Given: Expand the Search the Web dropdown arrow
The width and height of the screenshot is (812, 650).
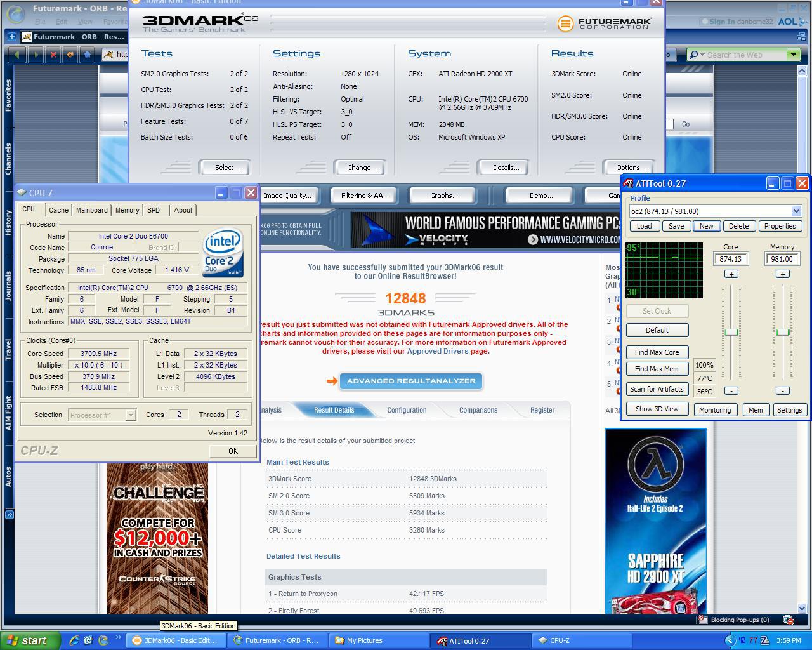Looking at the screenshot, I should click(x=793, y=55).
